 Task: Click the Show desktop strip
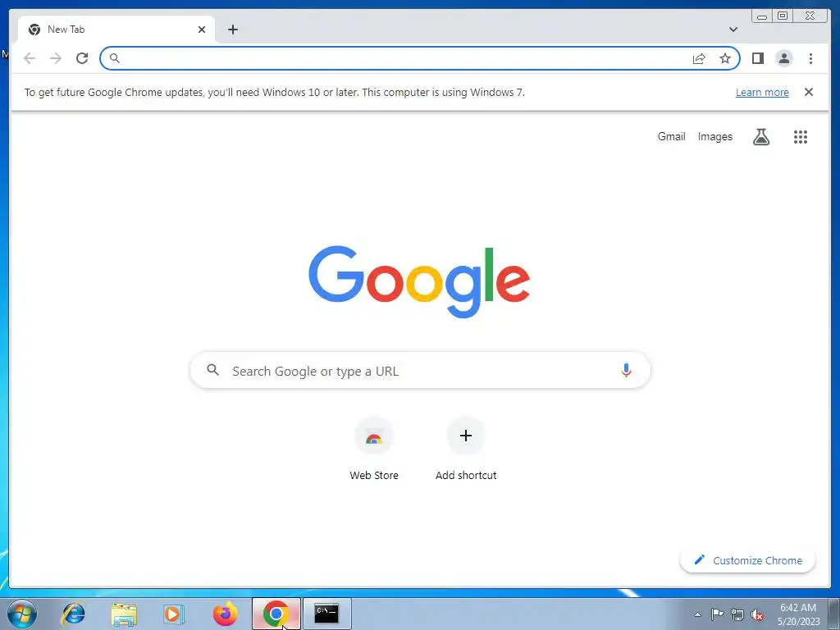[x=834, y=614]
